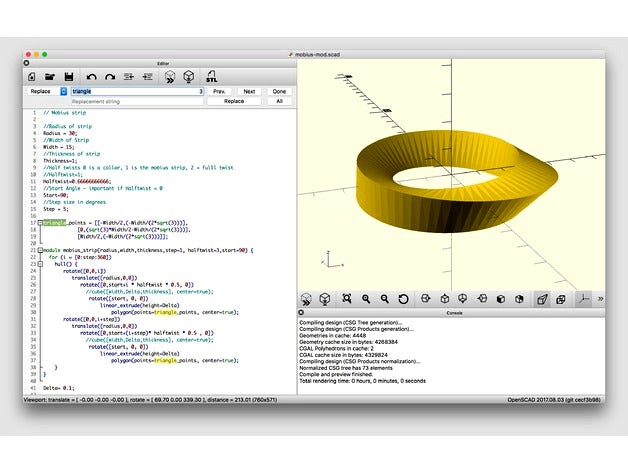Switch to the Front view
The width and height of the screenshot is (628, 472).
pyautogui.click(x=501, y=299)
